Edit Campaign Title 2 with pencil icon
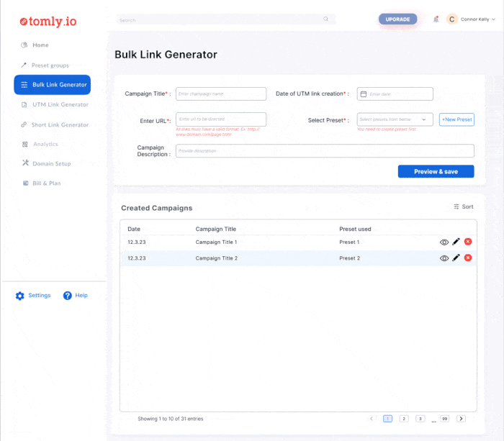The image size is (504, 441). [456, 258]
